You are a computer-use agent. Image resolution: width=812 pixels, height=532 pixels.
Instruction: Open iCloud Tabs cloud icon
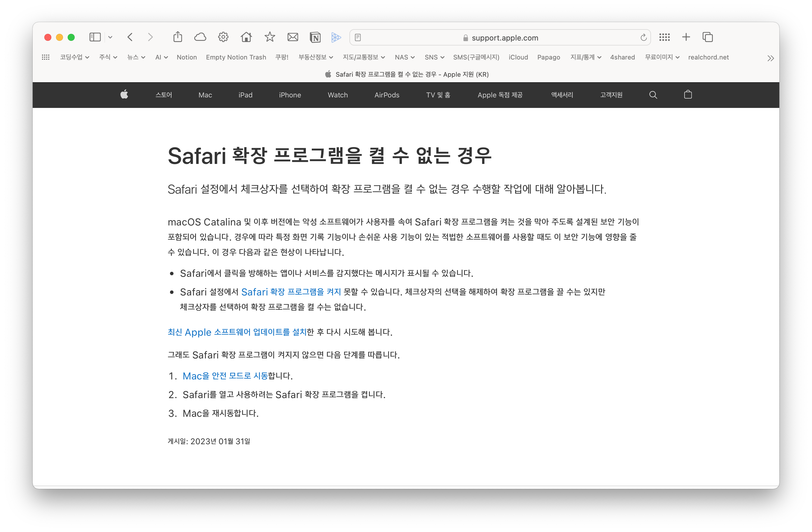(200, 37)
